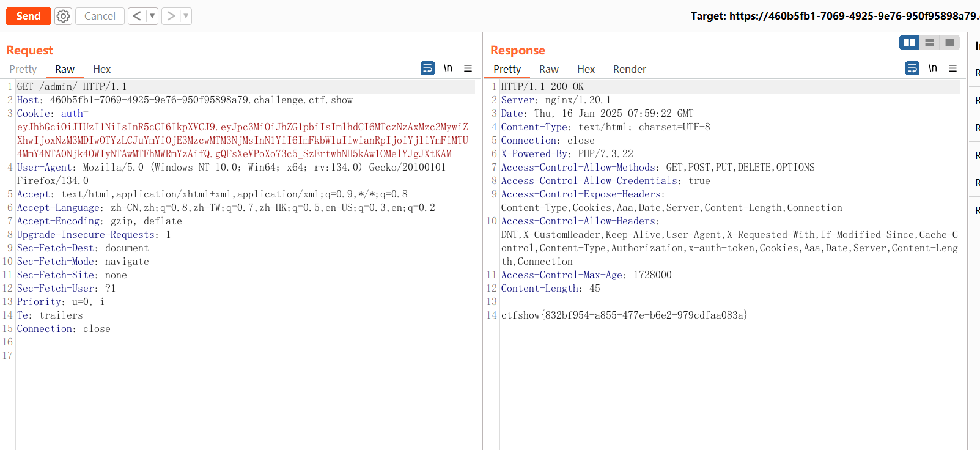The image size is (980, 450).
Task: Click the HTTP/1.1 200 OK status line
Action: (542, 87)
